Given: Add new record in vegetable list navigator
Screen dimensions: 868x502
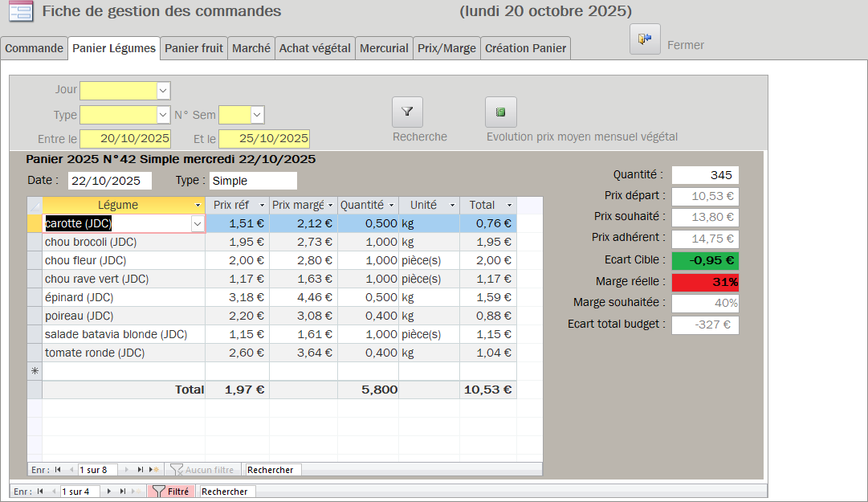Looking at the screenshot, I should pyautogui.click(x=155, y=470).
